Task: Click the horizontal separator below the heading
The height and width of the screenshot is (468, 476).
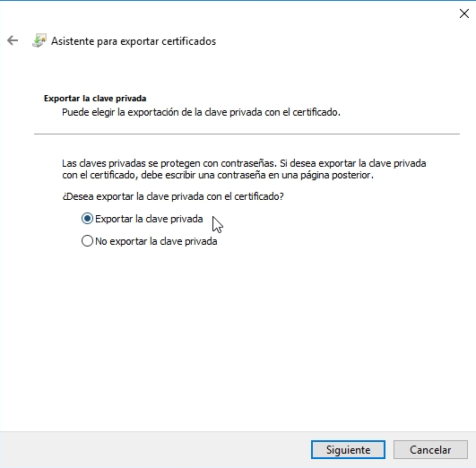Action: click(x=247, y=134)
